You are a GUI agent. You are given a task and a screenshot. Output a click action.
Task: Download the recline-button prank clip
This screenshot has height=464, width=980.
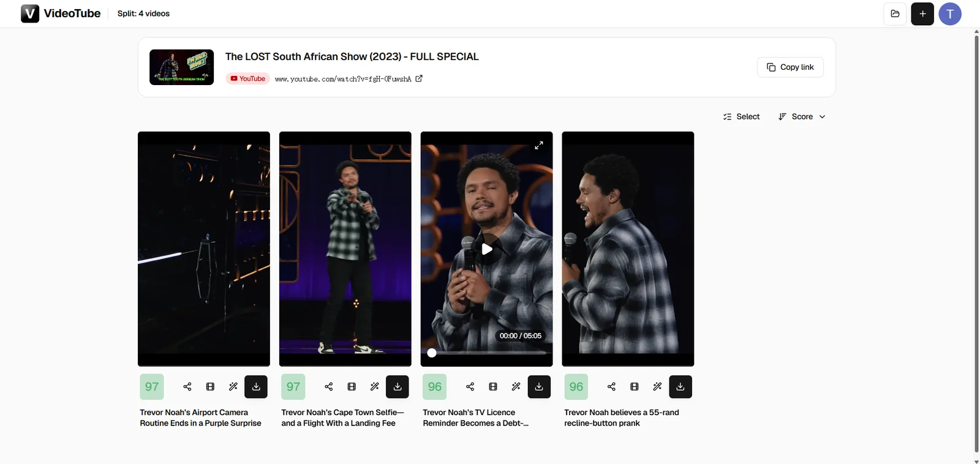click(x=680, y=386)
